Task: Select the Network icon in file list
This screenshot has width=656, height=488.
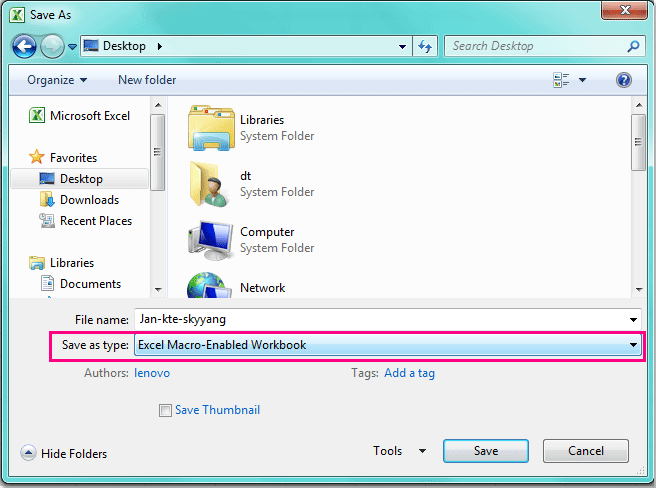Action: tap(210, 287)
